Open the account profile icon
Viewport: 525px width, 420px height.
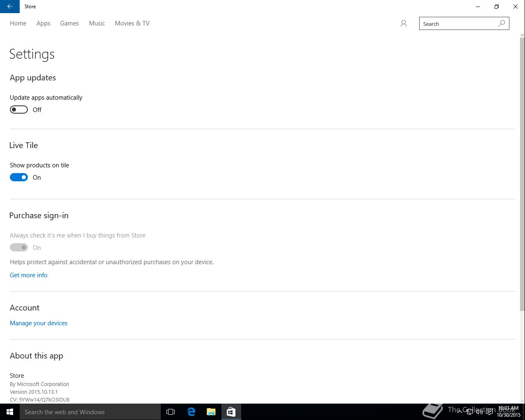coord(404,24)
